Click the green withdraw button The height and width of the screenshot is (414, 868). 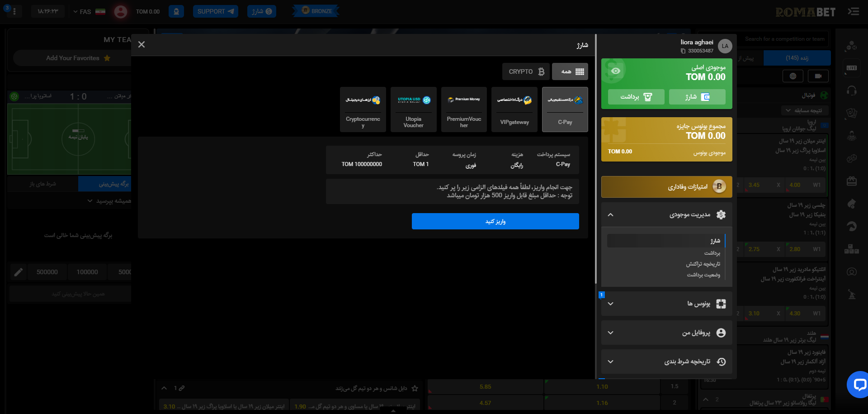(x=636, y=97)
